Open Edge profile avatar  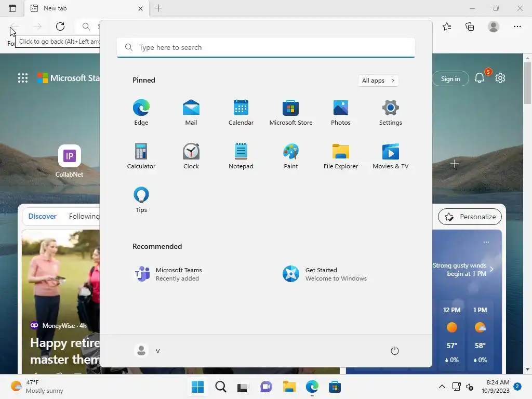(x=494, y=26)
